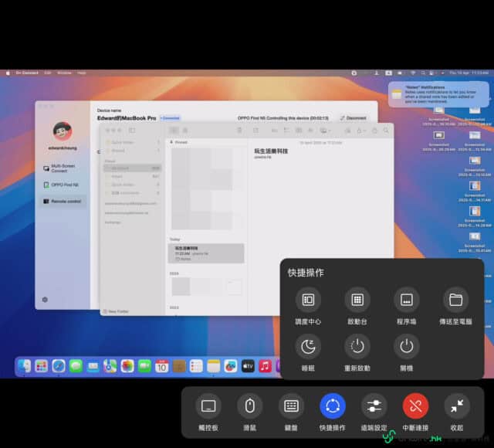Show the Dock (程序塢) quick action
Screen dimensions: 494x448
click(407, 300)
